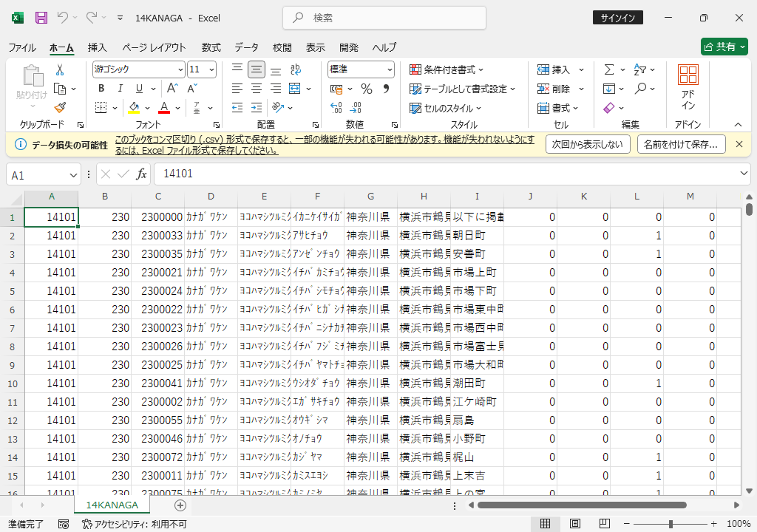The image size is (757, 532).
Task: Click the Decrease Indent icon
Action: point(237,108)
